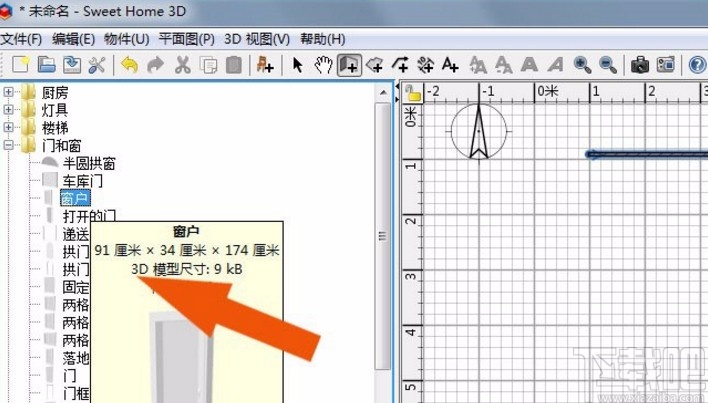Save the home using toolbar icon
This screenshot has height=403, width=708.
coord(72,65)
